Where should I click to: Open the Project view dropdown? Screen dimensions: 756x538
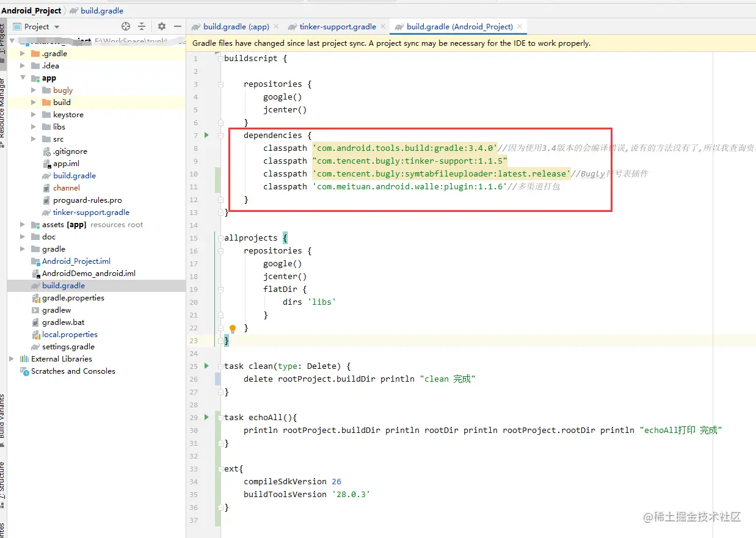point(37,27)
